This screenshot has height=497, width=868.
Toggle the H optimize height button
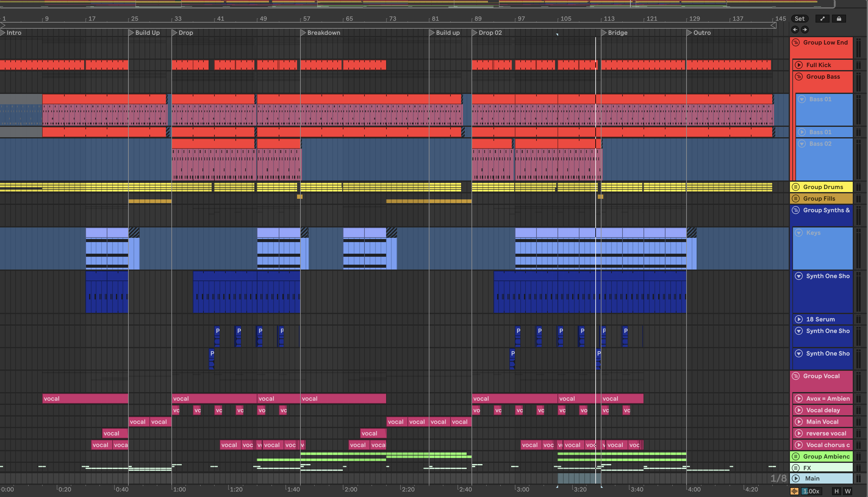pos(836,492)
